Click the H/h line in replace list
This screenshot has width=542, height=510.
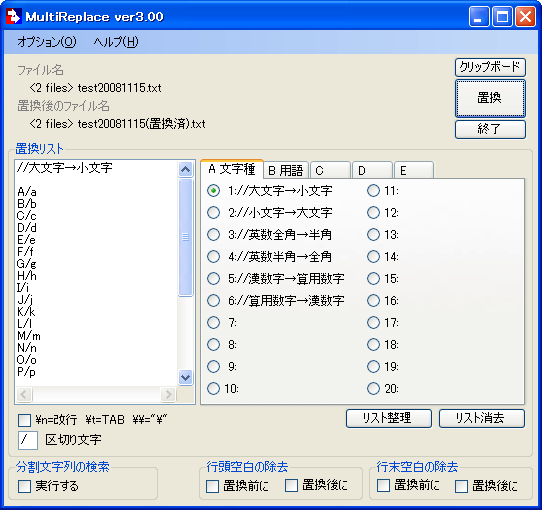[27, 276]
